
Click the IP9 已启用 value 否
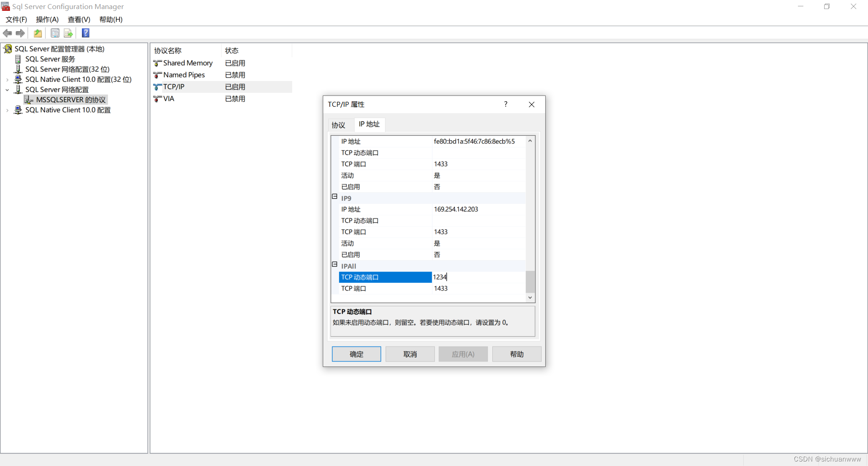click(x=437, y=255)
